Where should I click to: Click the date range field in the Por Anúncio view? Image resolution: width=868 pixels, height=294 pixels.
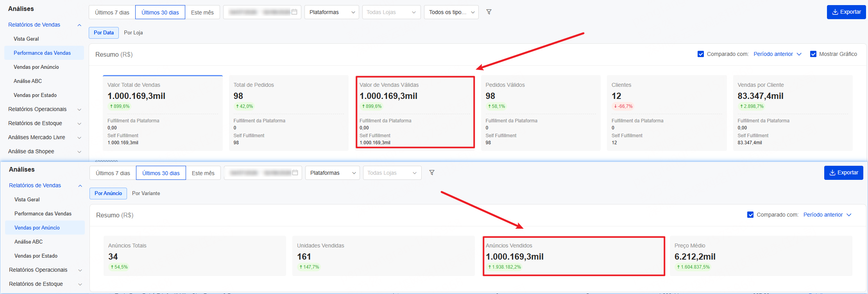coord(263,173)
